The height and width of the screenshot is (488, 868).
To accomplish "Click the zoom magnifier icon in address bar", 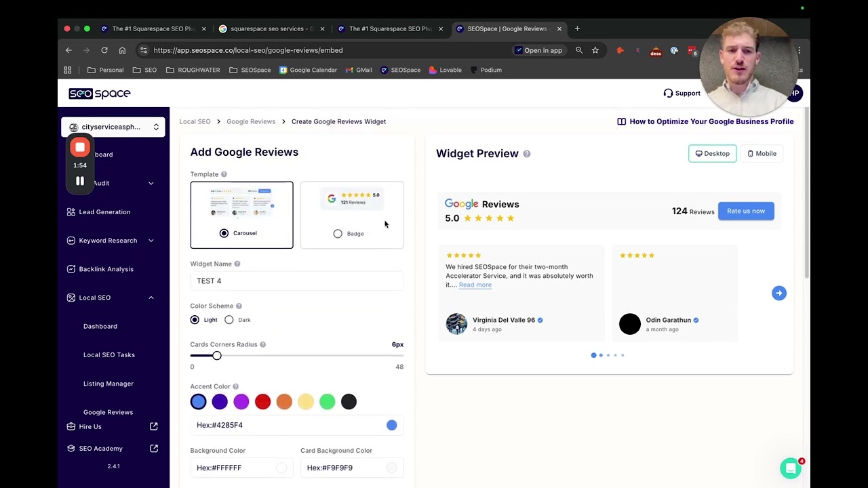I will tap(579, 50).
